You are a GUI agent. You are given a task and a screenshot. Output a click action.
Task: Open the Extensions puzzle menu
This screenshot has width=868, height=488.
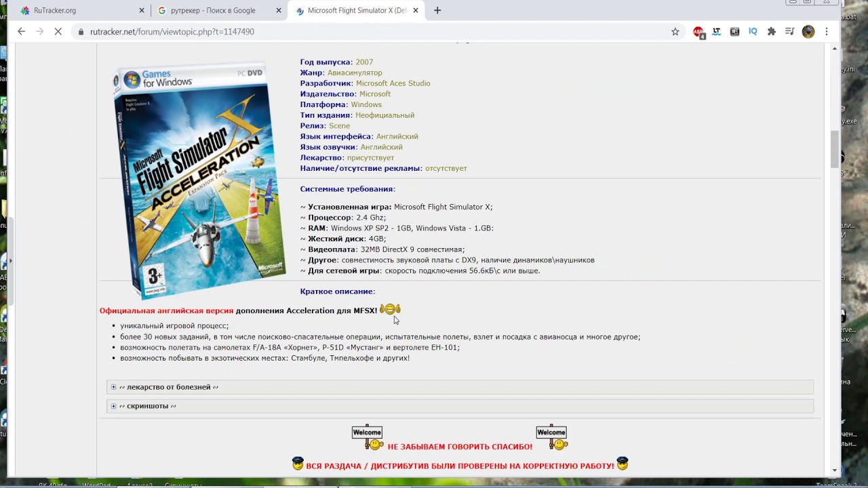click(x=771, y=31)
